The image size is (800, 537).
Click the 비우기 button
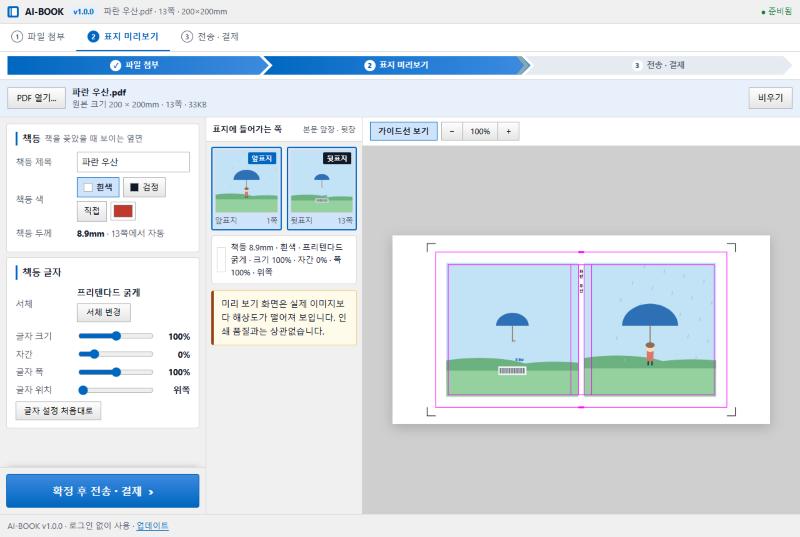click(770, 97)
